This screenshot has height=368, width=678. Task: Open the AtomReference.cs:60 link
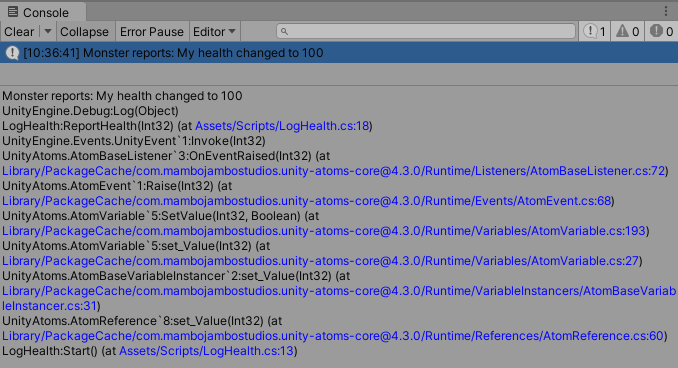(333, 336)
